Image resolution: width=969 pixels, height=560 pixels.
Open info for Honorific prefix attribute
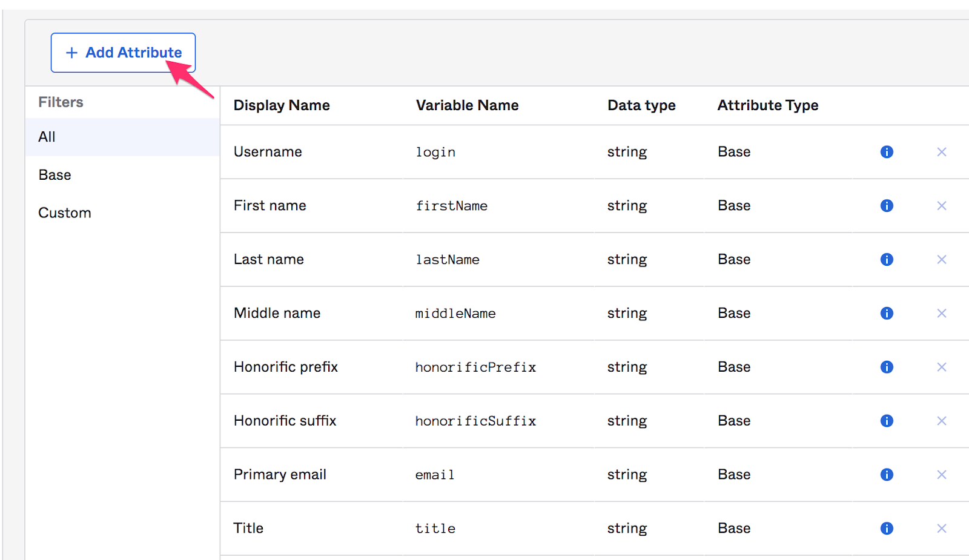[x=887, y=367]
